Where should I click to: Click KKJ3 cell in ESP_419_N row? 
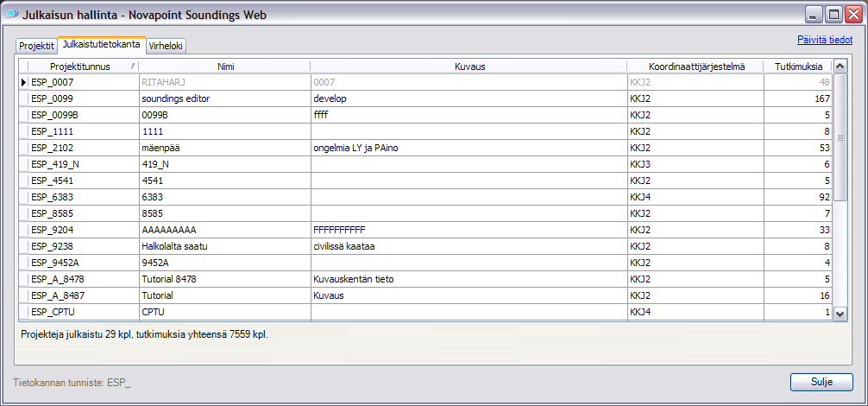(695, 164)
